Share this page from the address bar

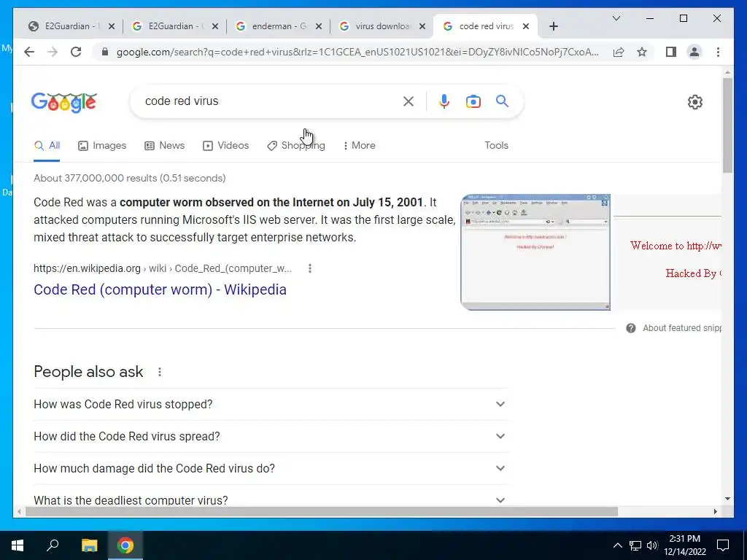pyautogui.click(x=619, y=52)
